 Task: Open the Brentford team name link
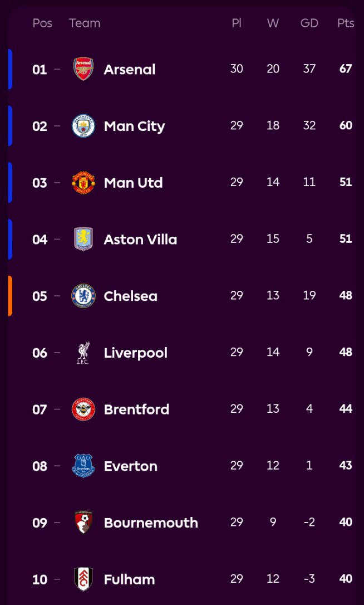(136, 409)
